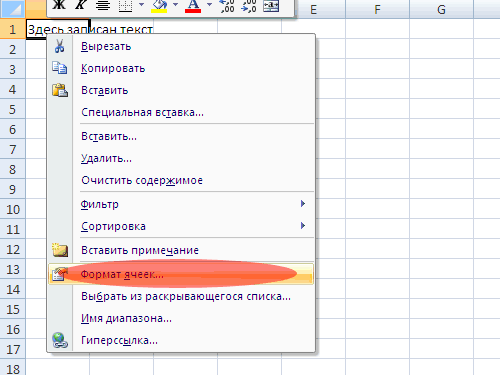Select row 15 header
Viewport: 500px width, 375px height.
click(13, 309)
